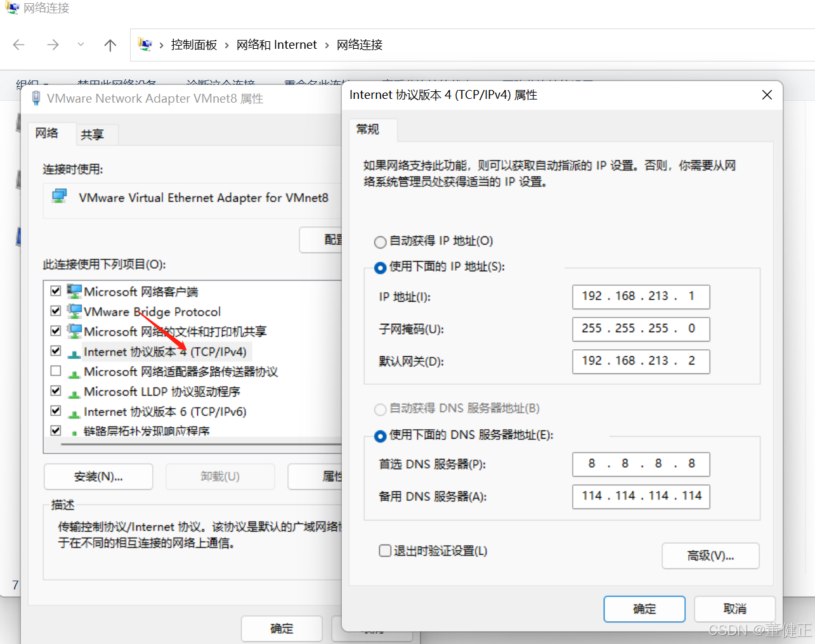Screen dimensions: 815x644
Task: Toggle VMware Bridge Protocol checkbox
Action: [x=56, y=311]
